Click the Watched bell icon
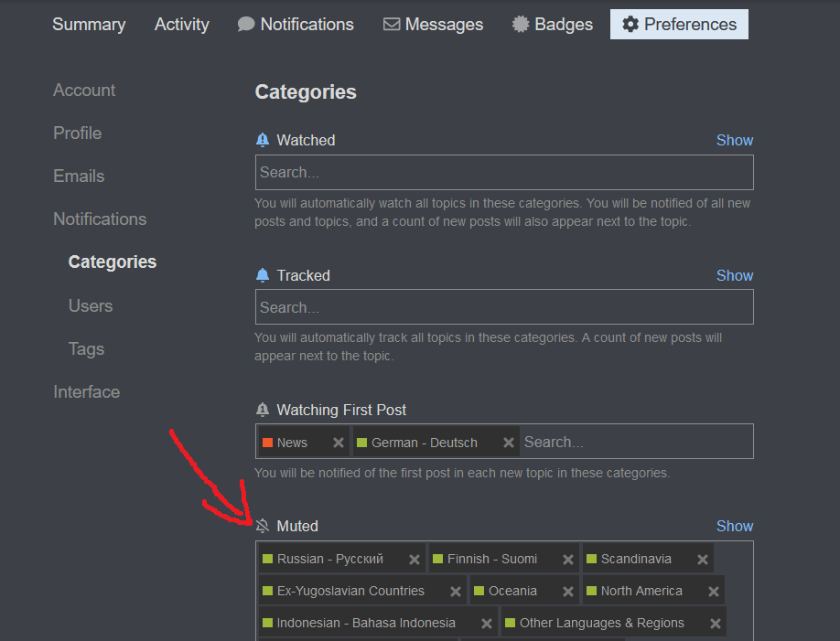The width and height of the screenshot is (840, 641). 263,140
